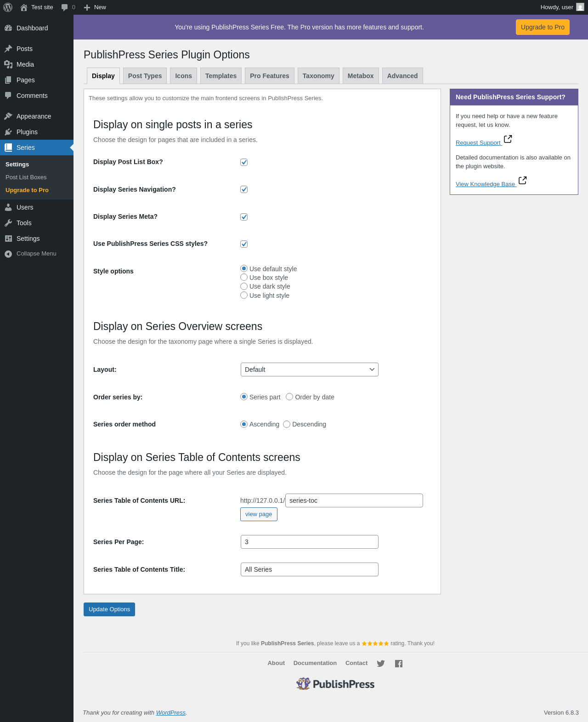Image resolution: width=588 pixels, height=722 pixels.
Task: Select the Use dark style radio button
Action: point(244,286)
